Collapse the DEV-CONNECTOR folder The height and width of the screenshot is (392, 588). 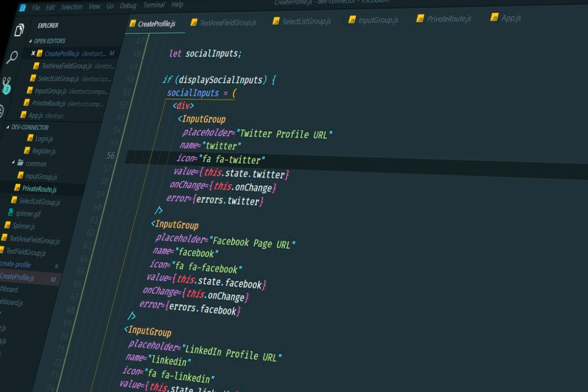9,127
